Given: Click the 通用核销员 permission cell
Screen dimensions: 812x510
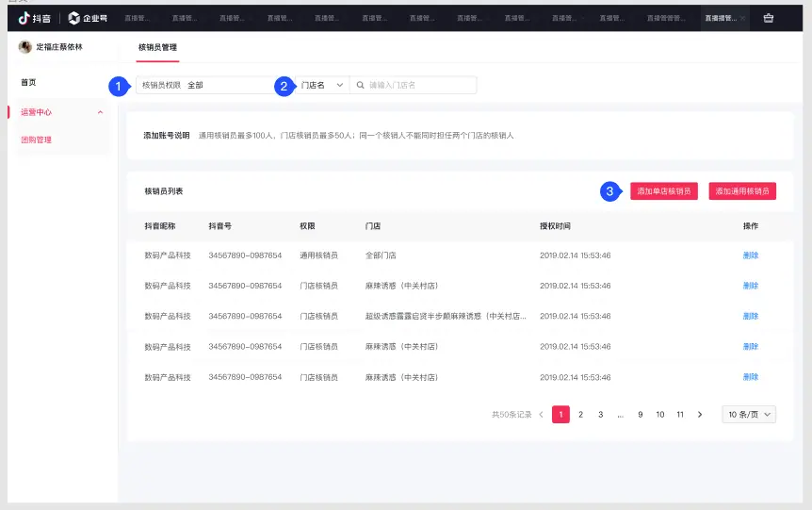Looking at the screenshot, I should click(x=319, y=255).
